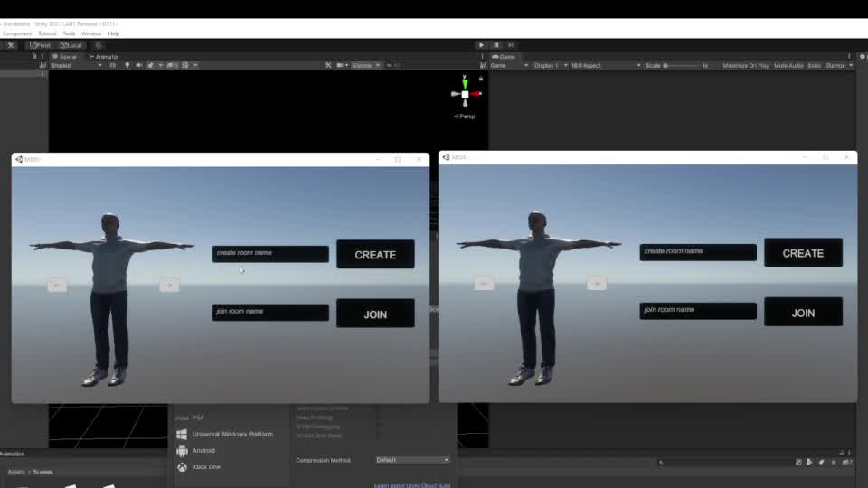Toggle scene lighting bulb icon
The height and width of the screenshot is (488, 868).
tap(127, 65)
